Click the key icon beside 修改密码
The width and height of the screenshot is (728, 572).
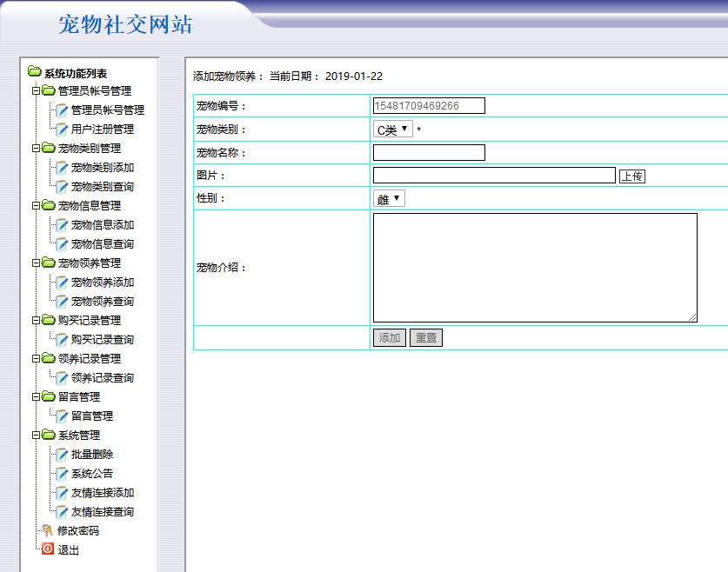coord(47,530)
